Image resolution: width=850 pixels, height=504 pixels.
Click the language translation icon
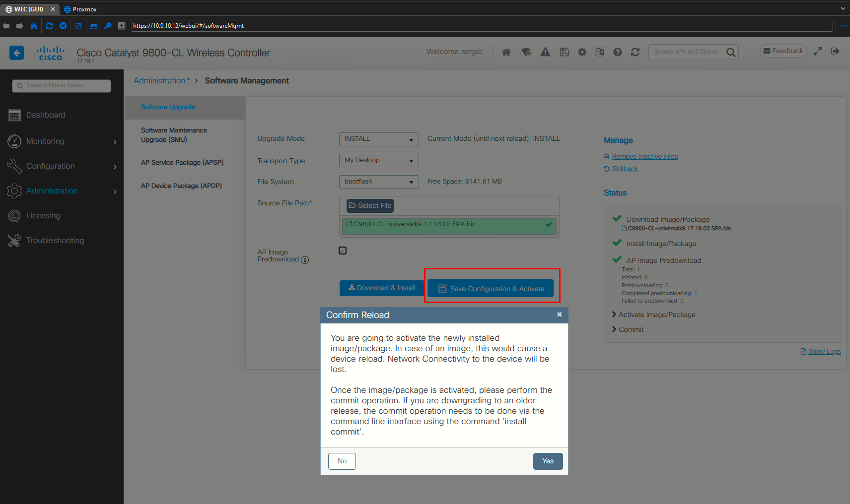(600, 52)
